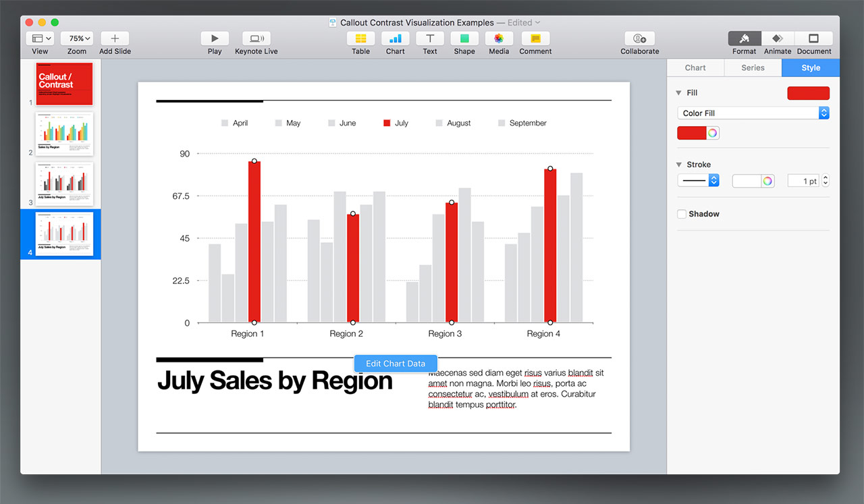
Task: Enable the Shadow checkbox
Action: [682, 214]
